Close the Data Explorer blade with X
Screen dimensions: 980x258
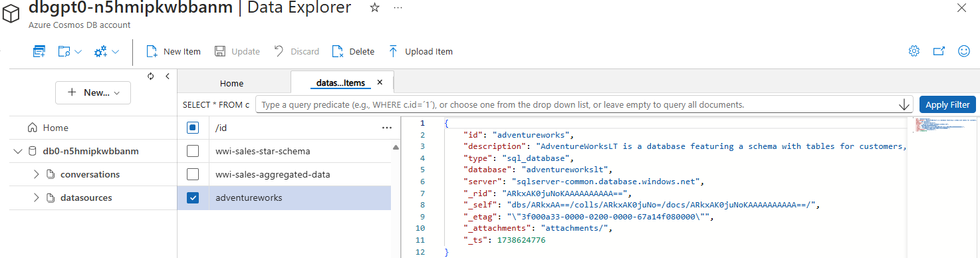click(961, 8)
